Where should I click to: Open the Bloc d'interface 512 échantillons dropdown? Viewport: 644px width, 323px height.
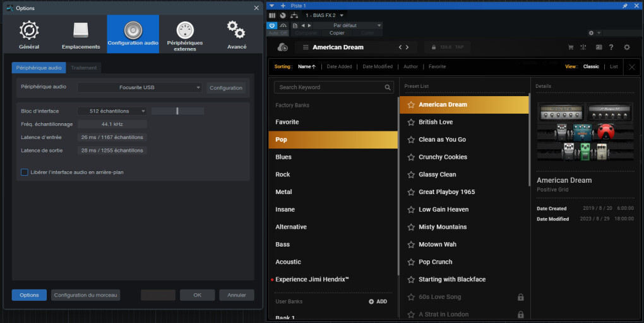(112, 111)
